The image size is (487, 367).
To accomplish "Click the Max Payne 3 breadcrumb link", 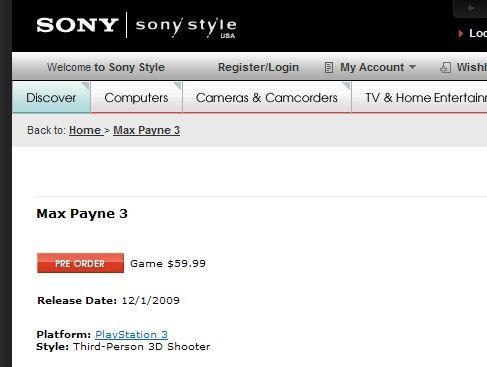I will tap(147, 130).
